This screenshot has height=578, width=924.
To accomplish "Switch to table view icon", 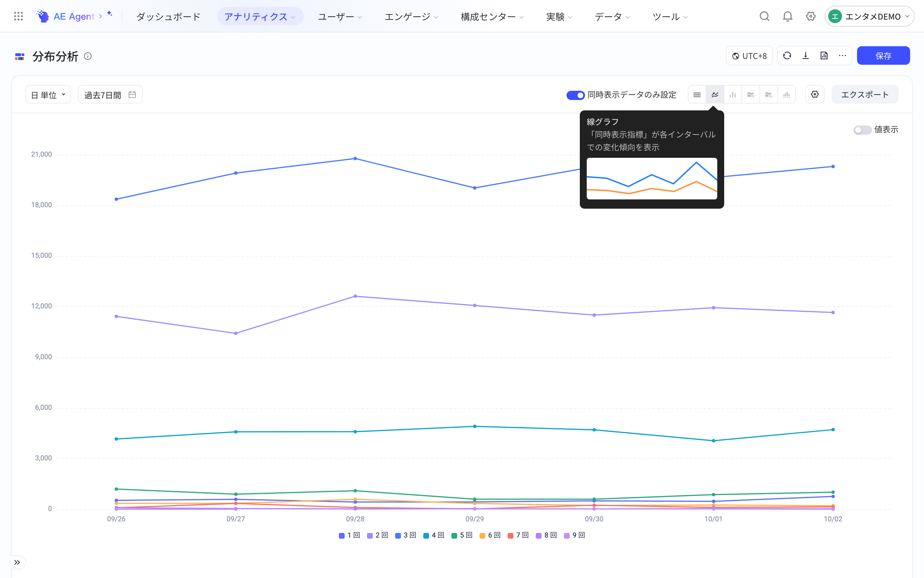I will pos(697,95).
